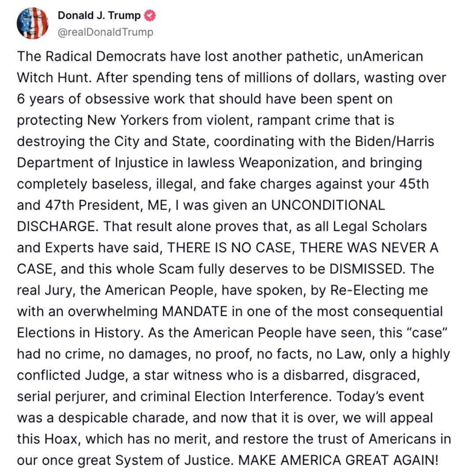The width and height of the screenshot is (476, 475).
Task: Open the profile avatar picture
Action: (x=32, y=23)
